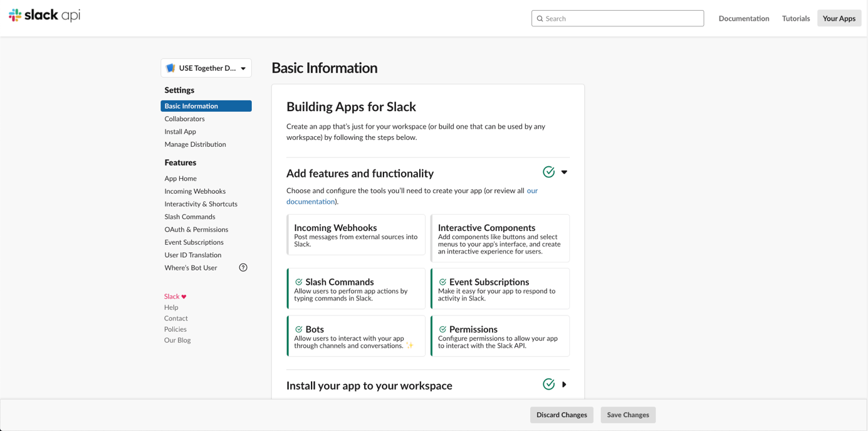
Task: Click sparkle icon in Bots card
Action: [410, 346]
